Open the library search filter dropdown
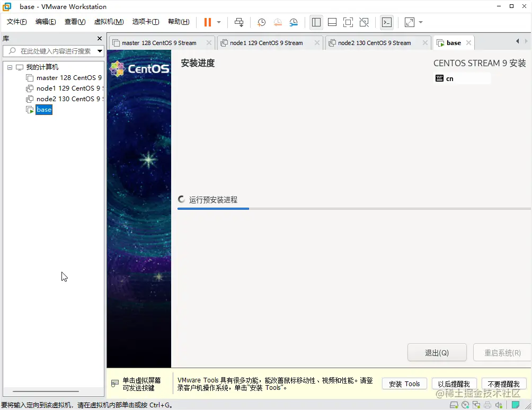Screen dimensions: 532x410 pyautogui.click(x=100, y=51)
